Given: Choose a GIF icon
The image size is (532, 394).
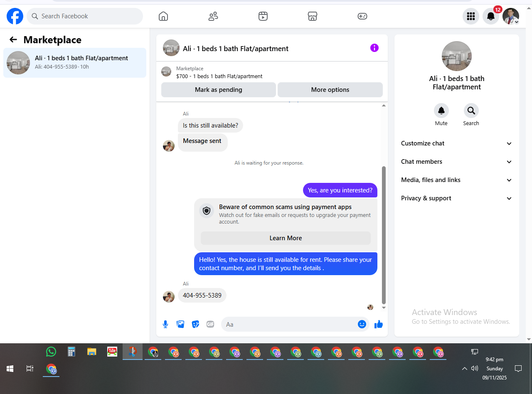Looking at the screenshot, I should [x=210, y=324].
